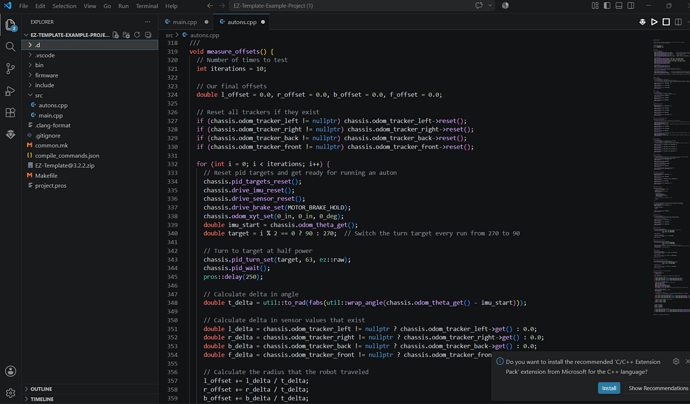Split the editor to the right

pos(678,22)
